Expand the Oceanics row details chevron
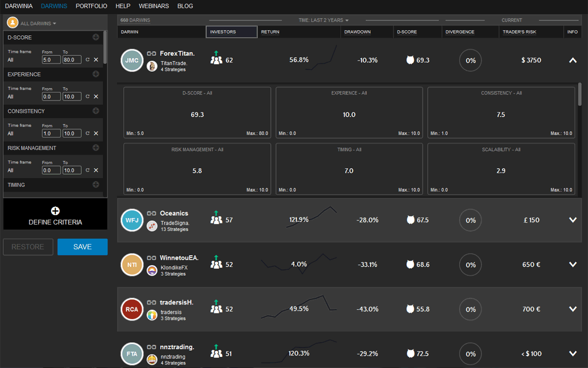The image size is (588, 368). click(573, 220)
